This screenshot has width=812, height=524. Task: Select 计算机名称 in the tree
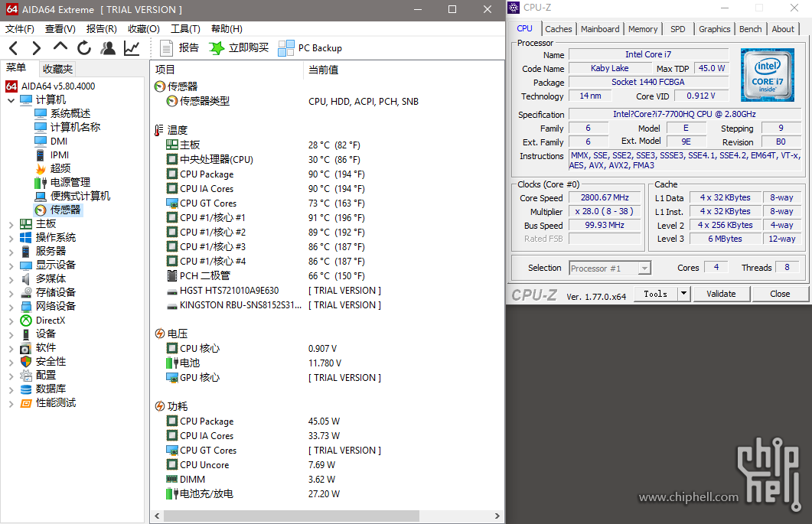click(x=67, y=127)
